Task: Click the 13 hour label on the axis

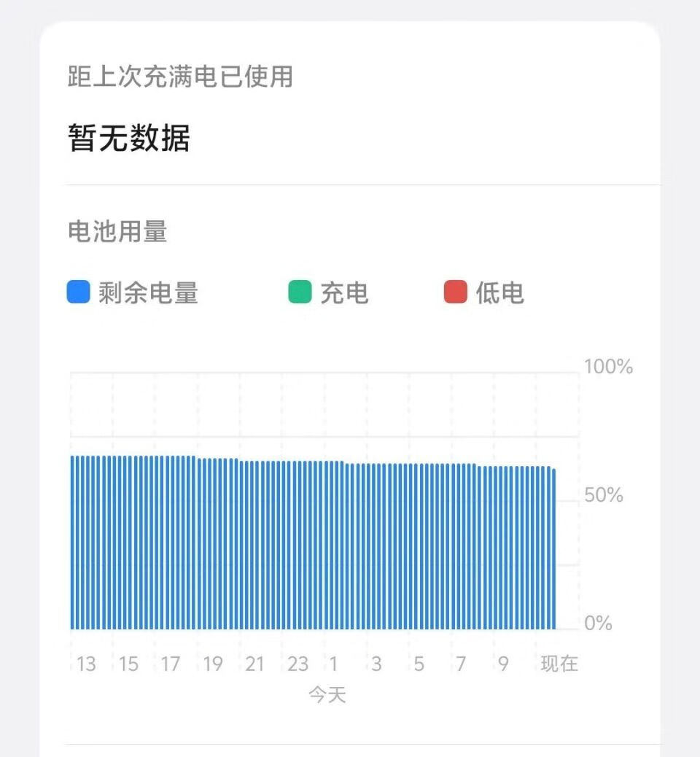Action: click(x=86, y=664)
